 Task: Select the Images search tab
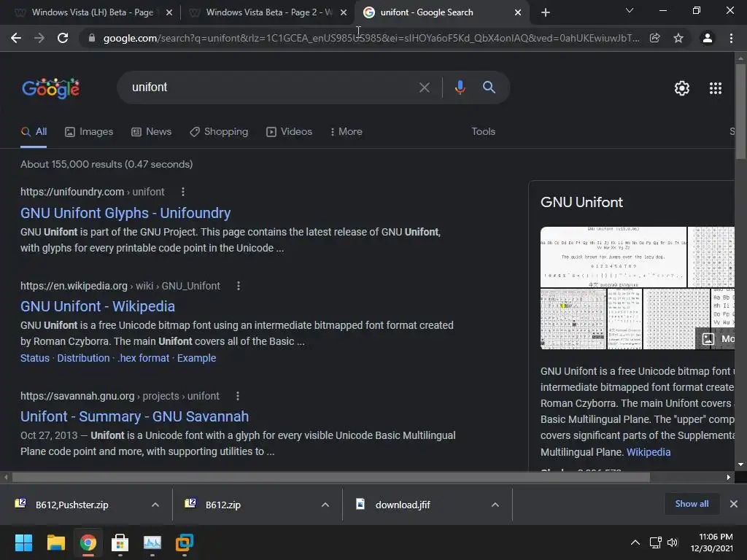89,131
